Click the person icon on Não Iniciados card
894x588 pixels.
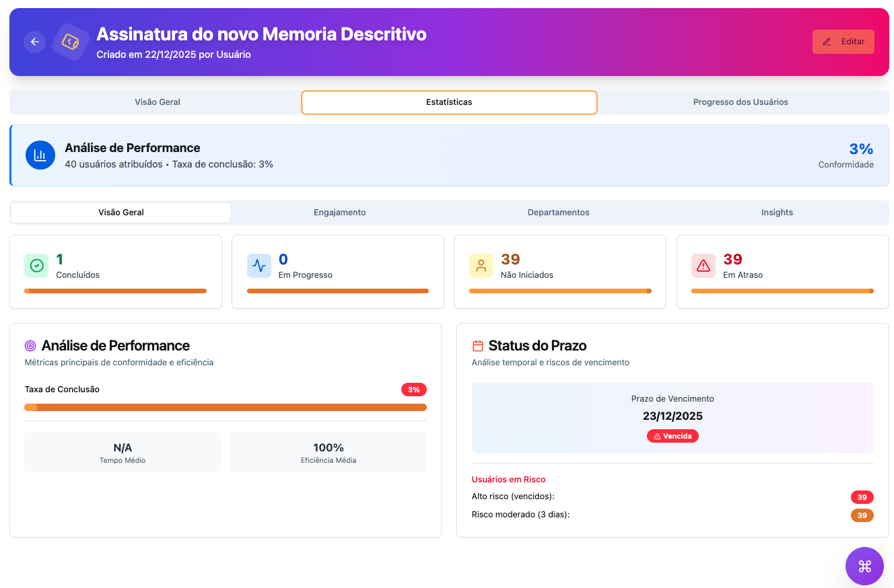(481, 266)
